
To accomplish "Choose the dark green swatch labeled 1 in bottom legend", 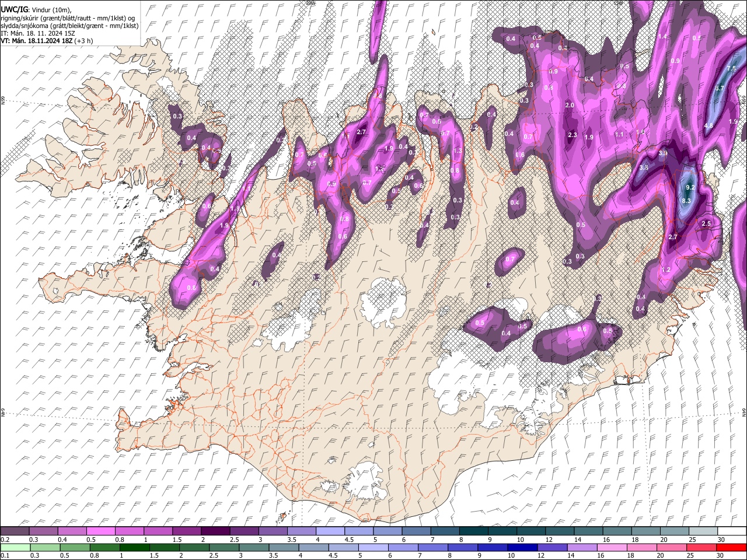I will [134, 547].
